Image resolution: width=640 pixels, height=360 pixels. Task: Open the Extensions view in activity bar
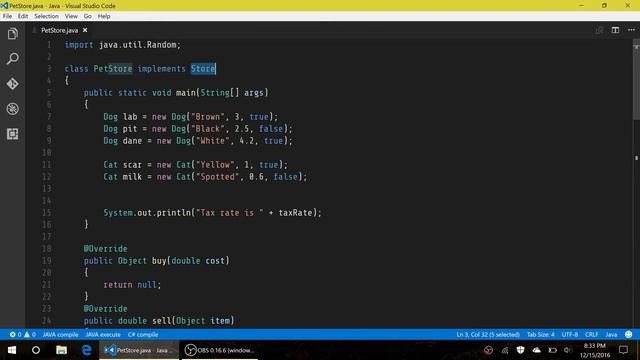pos(12,134)
